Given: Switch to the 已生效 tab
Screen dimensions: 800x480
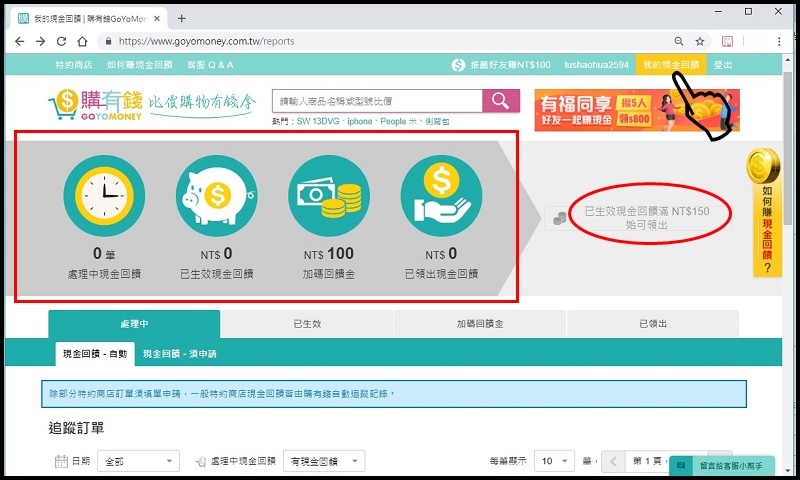Looking at the screenshot, I should click(306, 324).
